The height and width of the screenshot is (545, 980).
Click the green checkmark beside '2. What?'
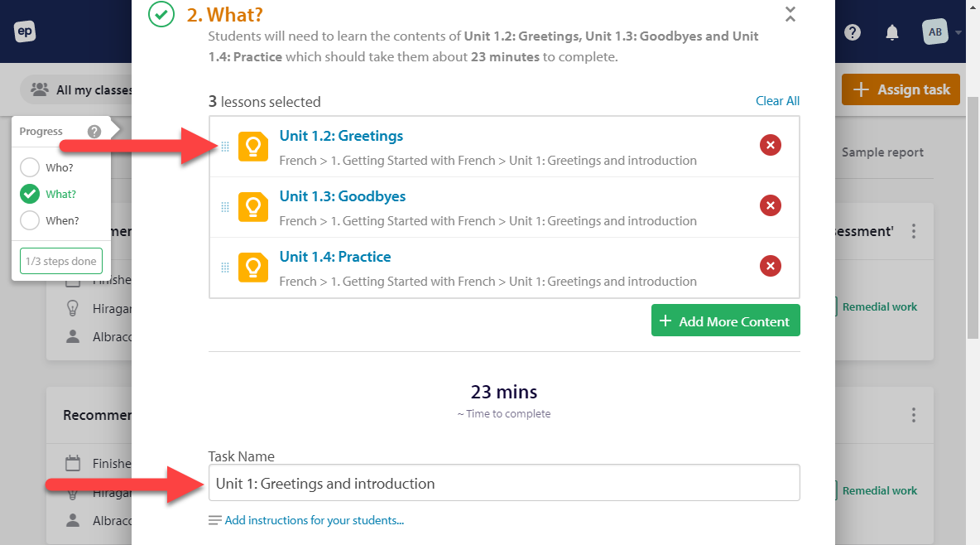click(x=161, y=14)
